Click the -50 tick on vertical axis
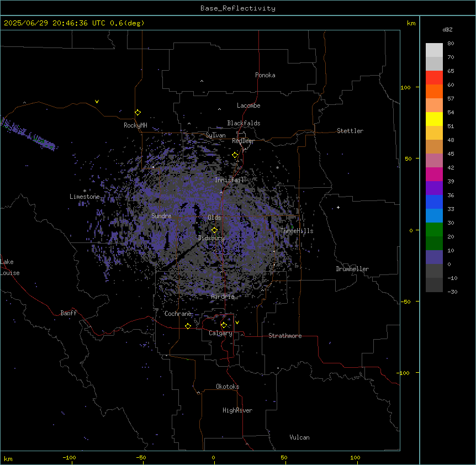The height and width of the screenshot is (465, 476). 405,302
